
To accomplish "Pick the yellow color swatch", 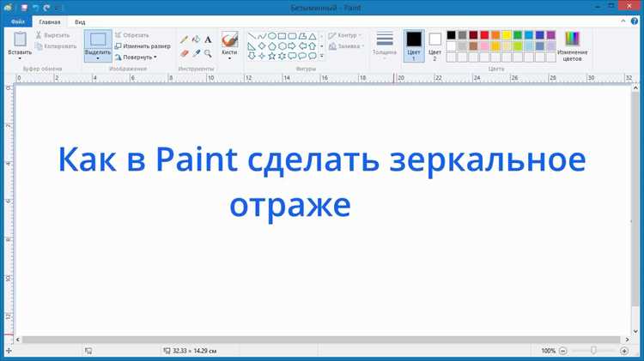I will (507, 35).
